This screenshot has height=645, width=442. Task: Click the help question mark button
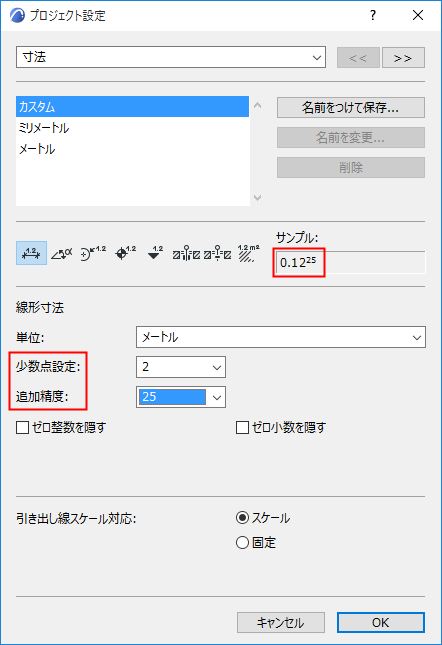pyautogui.click(x=373, y=16)
